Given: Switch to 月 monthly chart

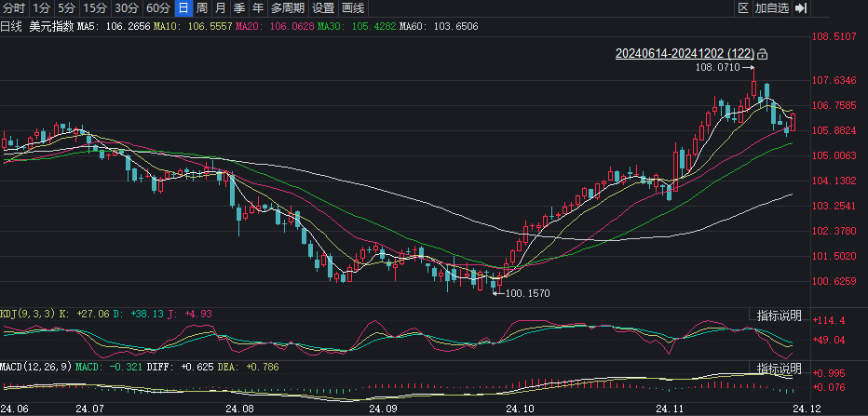Looking at the screenshot, I should point(220,8).
